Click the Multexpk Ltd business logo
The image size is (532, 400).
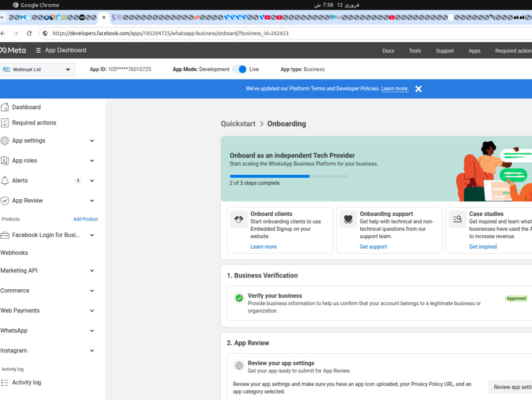coord(6,70)
